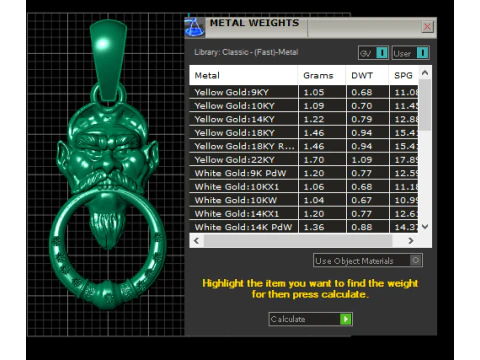The height and width of the screenshot is (360, 480).
Task: Click the green pendant model in the viewport
Action: tap(108, 165)
